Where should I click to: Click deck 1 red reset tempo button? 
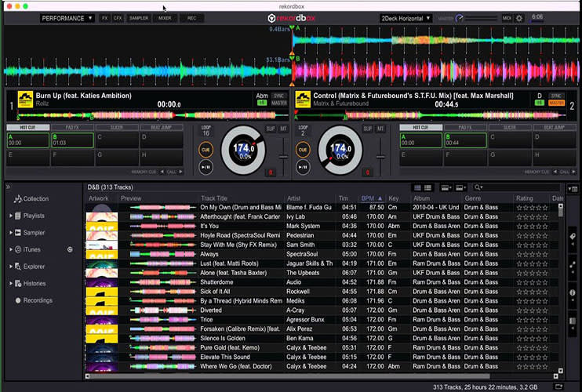[271, 172]
